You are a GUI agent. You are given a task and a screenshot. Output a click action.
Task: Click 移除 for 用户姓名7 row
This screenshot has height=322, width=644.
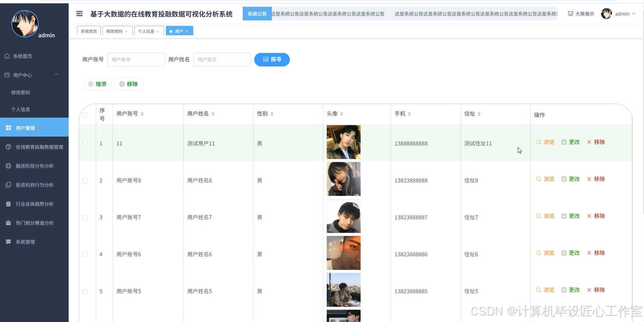click(596, 216)
